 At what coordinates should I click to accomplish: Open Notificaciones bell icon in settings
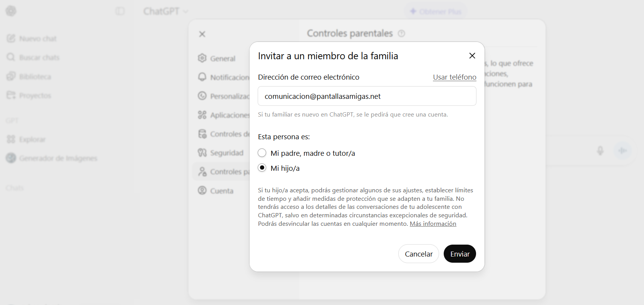pyautogui.click(x=202, y=77)
